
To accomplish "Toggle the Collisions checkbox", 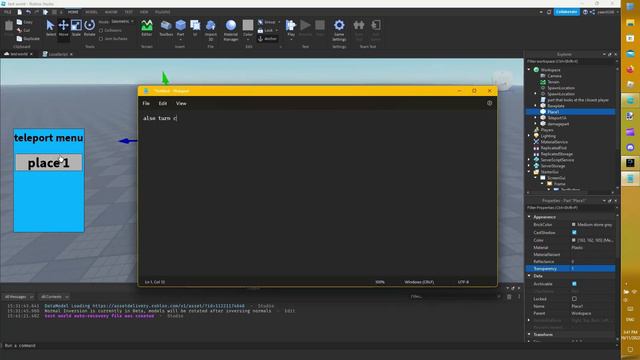I will click(101, 31).
